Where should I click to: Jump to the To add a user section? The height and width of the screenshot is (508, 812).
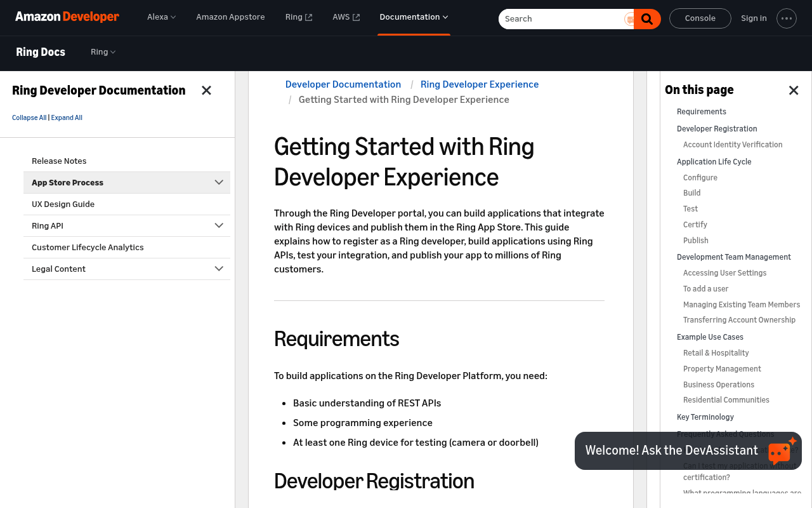tap(706, 289)
